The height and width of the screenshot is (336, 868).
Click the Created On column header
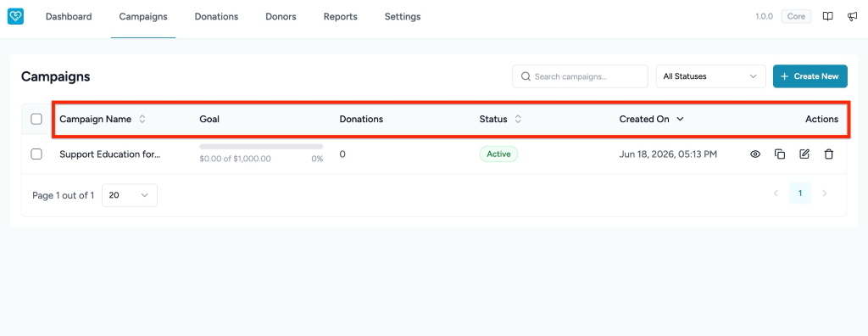(x=644, y=119)
